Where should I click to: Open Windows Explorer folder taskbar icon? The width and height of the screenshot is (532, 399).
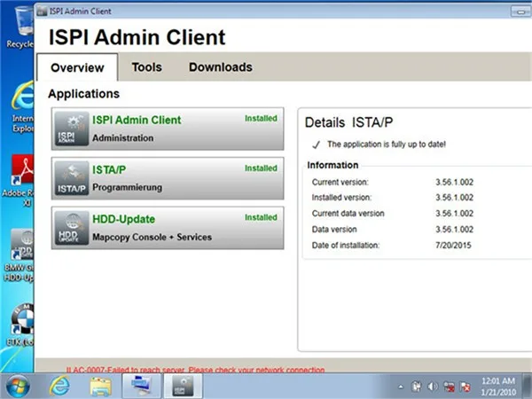coord(100,386)
